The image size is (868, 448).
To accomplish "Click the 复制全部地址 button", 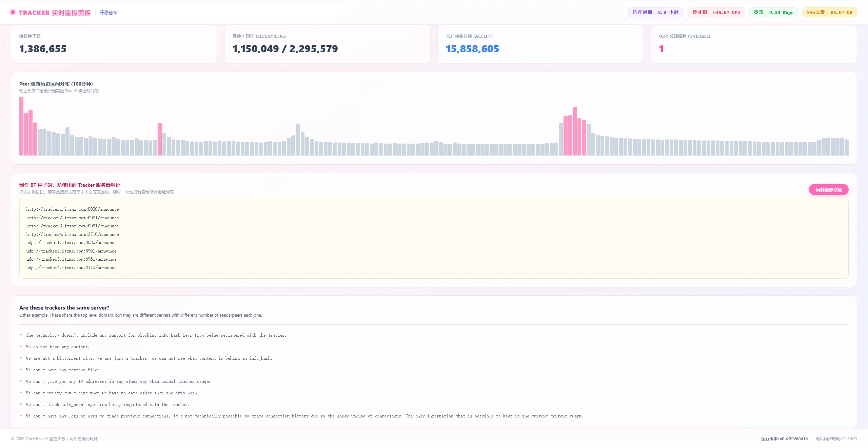I will point(829,190).
